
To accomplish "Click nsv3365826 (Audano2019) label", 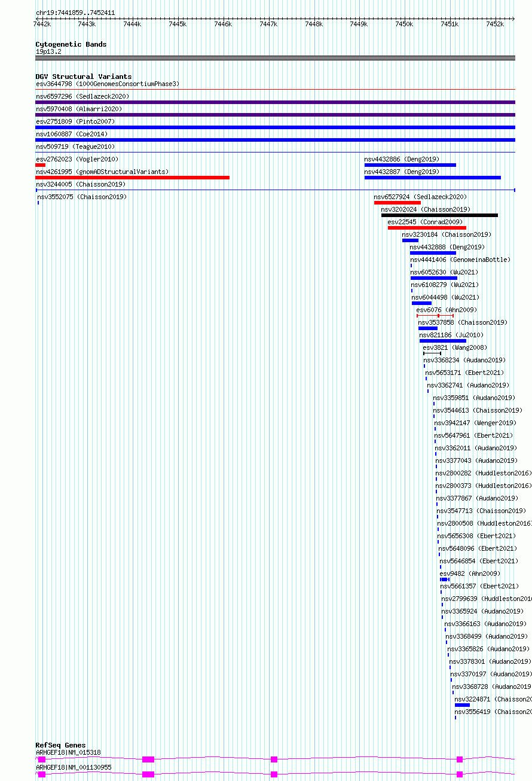I will [x=488, y=649].
